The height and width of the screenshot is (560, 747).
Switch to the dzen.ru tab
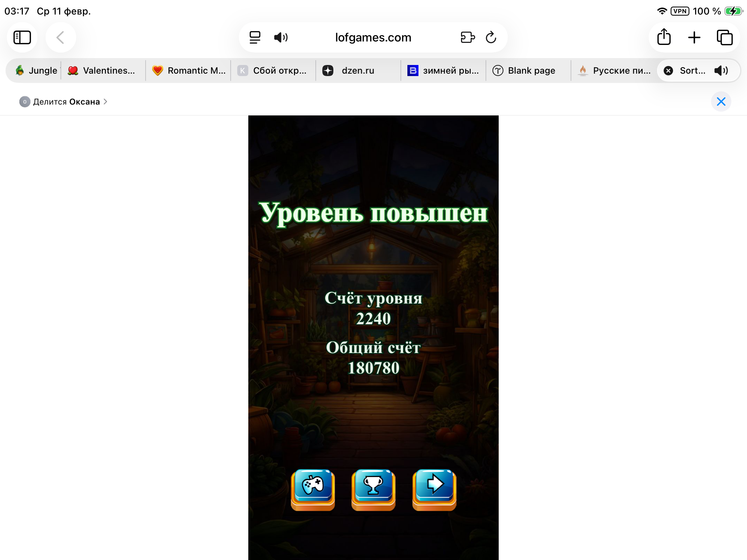click(358, 71)
